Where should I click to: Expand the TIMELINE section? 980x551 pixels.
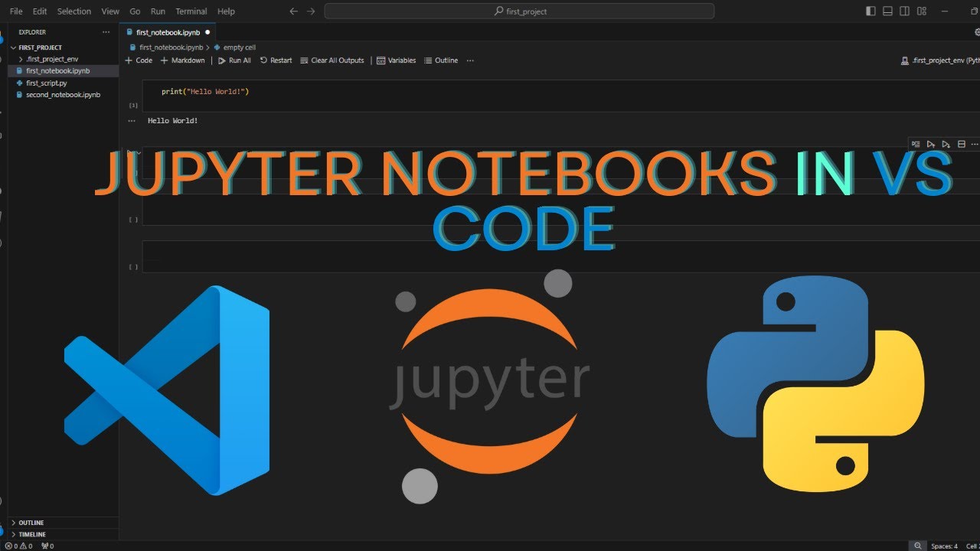64,534
